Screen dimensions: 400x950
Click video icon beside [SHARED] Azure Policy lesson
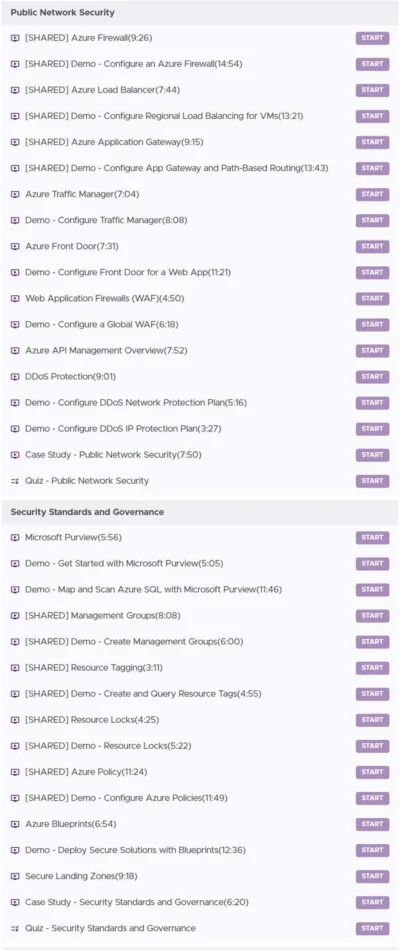coord(15,772)
